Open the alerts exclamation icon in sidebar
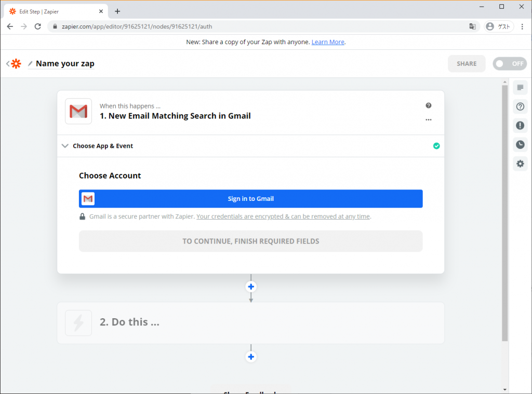The width and height of the screenshot is (532, 394). (520, 126)
